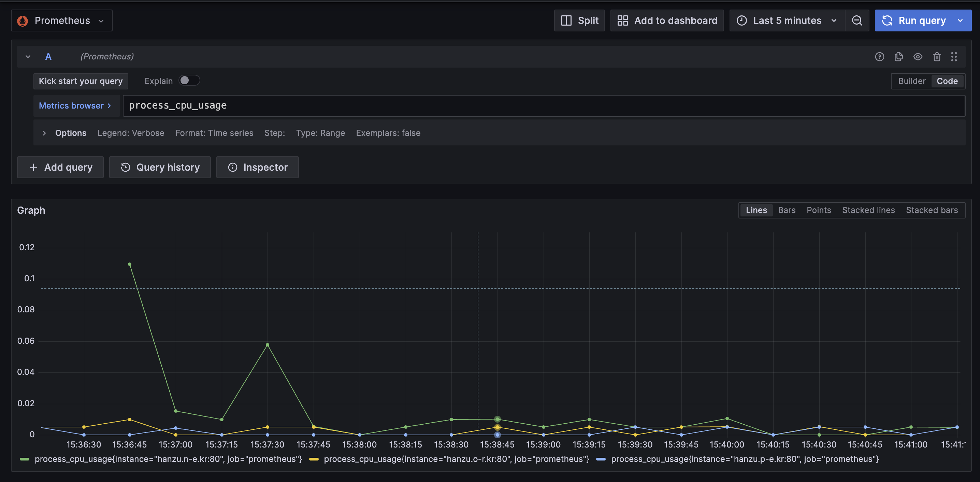Click the hanzu.o-r.kr:80 legend series label
Image resolution: width=980 pixels, height=482 pixels.
pyautogui.click(x=457, y=459)
